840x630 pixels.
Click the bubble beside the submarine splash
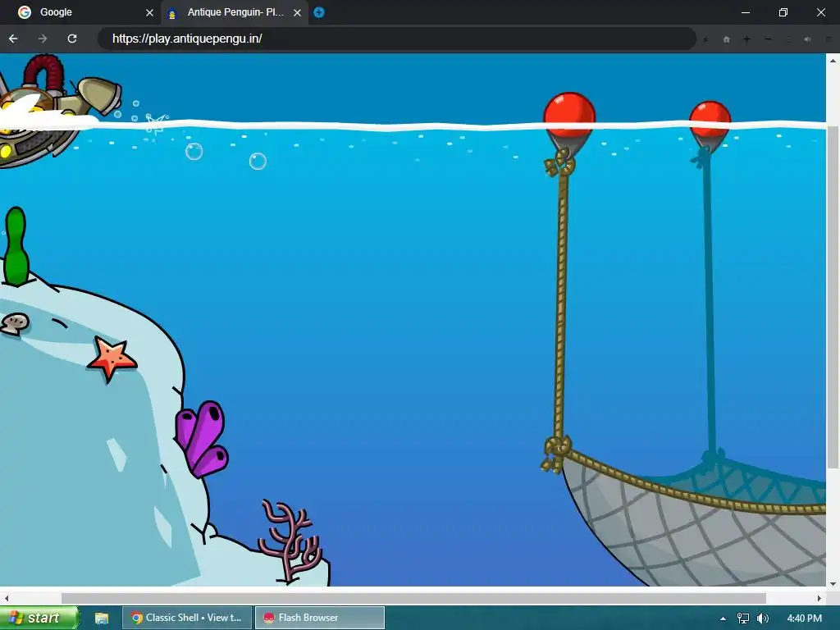[x=194, y=152]
